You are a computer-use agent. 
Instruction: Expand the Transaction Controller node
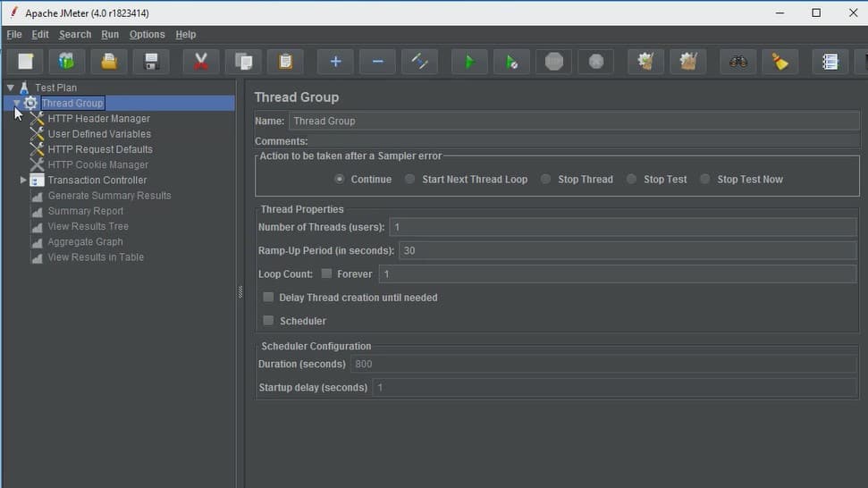(23, 180)
